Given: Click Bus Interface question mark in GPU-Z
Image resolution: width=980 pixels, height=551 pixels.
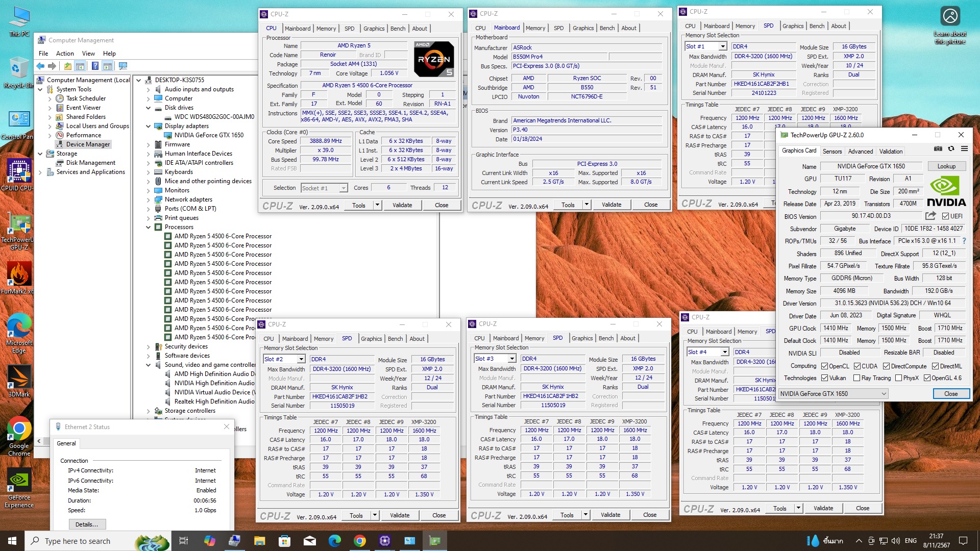Looking at the screenshot, I should click(x=964, y=241).
